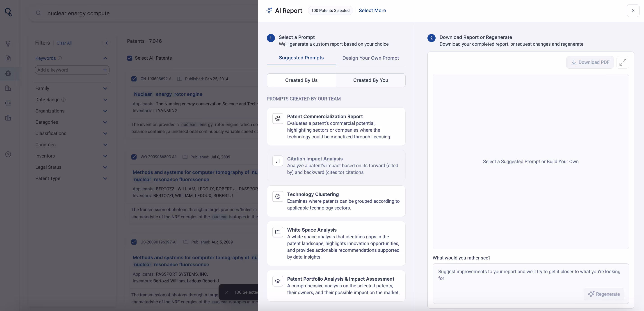
Task: Expand the Patent Type filter
Action: click(x=105, y=178)
